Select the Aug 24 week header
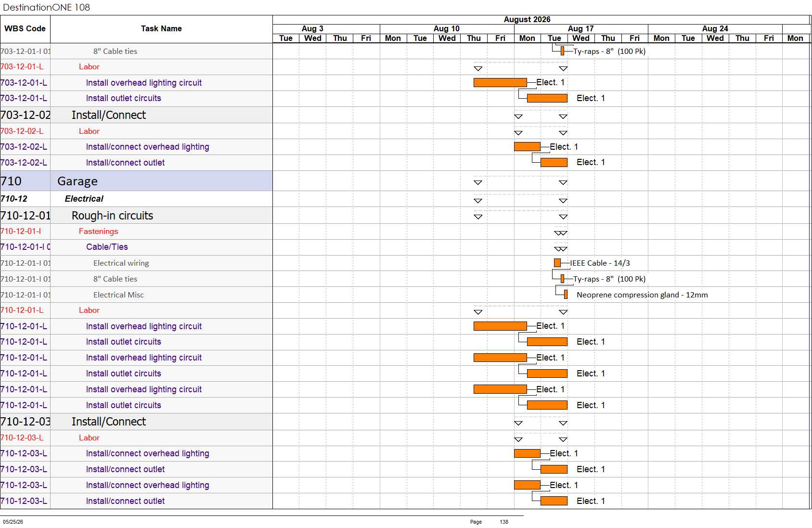812x528 pixels. click(x=715, y=29)
